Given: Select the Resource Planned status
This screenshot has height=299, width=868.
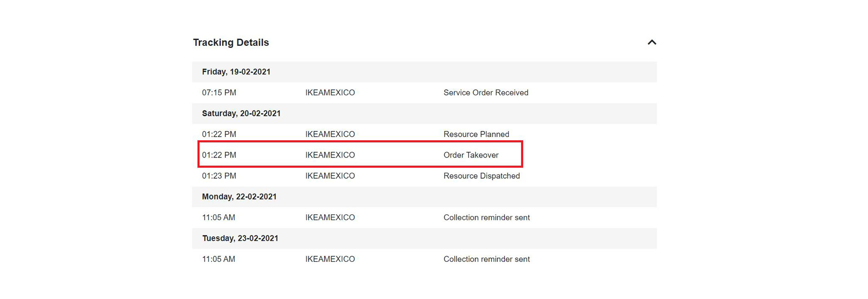Looking at the screenshot, I should (x=476, y=134).
